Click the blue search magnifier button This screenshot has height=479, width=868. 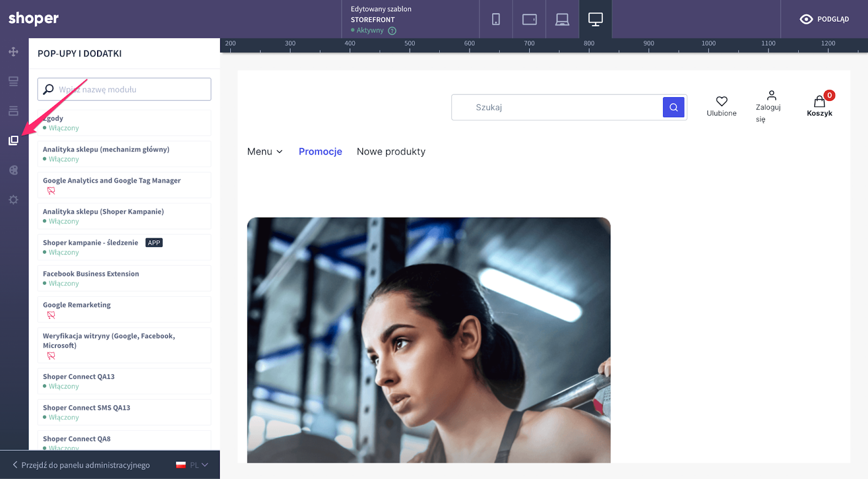point(673,107)
